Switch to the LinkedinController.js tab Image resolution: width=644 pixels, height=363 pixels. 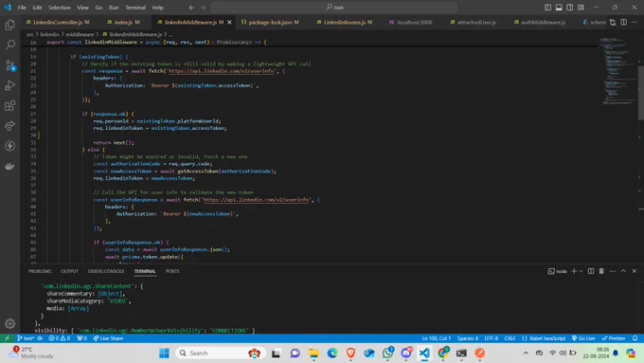58,22
